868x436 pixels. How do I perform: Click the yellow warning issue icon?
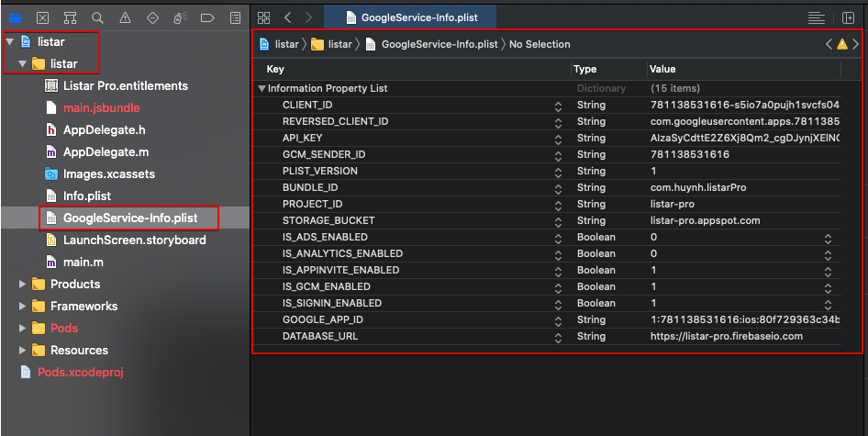tap(842, 44)
